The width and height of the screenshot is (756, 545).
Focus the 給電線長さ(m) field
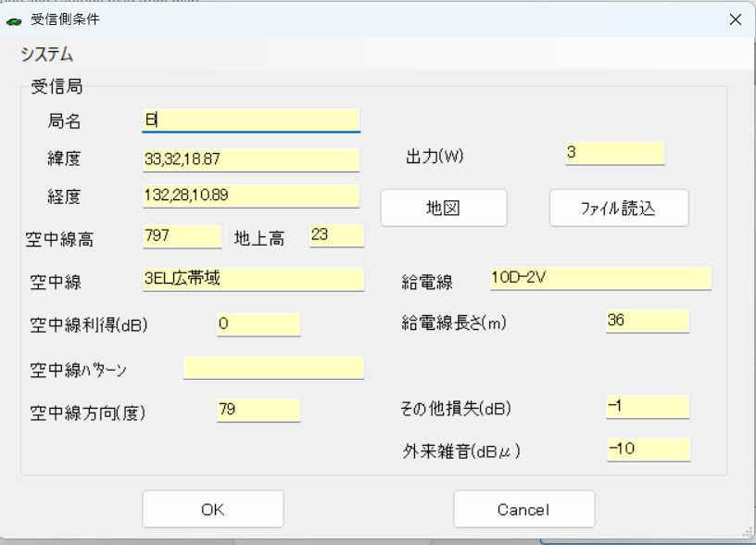point(647,321)
